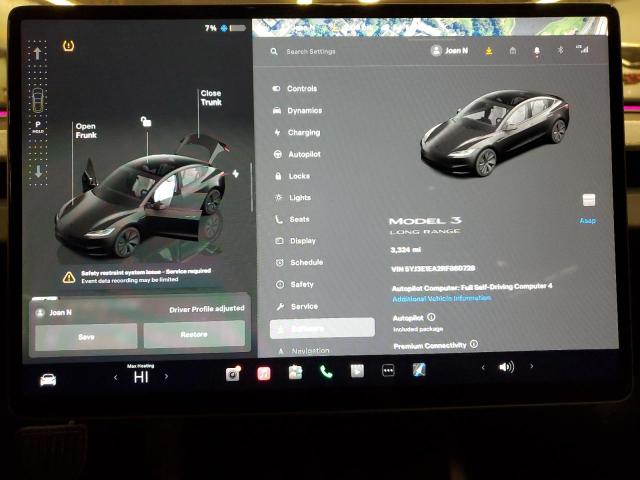
Task: Tap the charge port lightning icon
Action: (236, 174)
